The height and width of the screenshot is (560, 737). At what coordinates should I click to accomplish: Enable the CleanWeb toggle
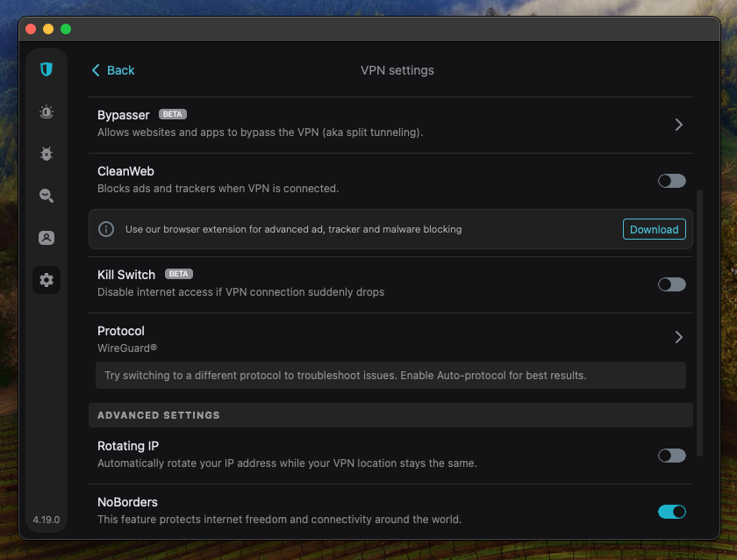coord(672,181)
